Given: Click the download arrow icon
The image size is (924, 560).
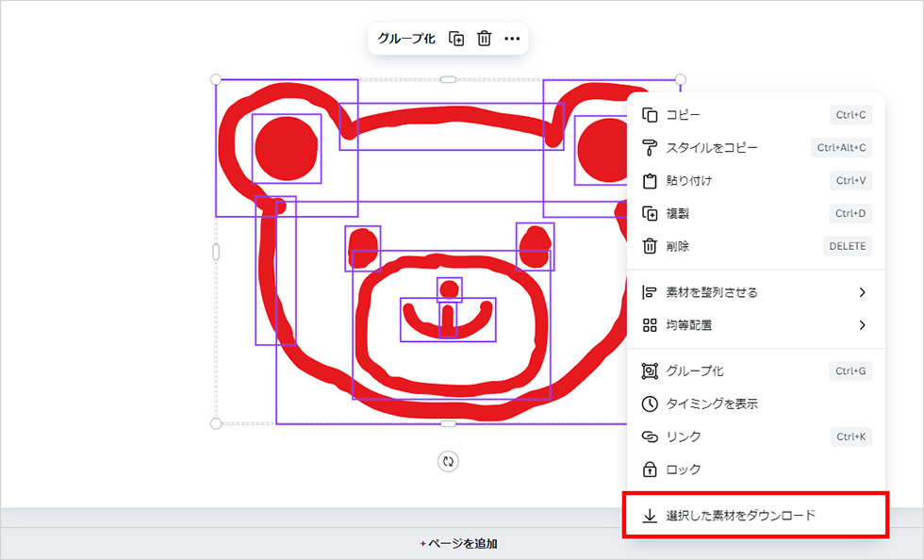Looking at the screenshot, I should 650,516.
